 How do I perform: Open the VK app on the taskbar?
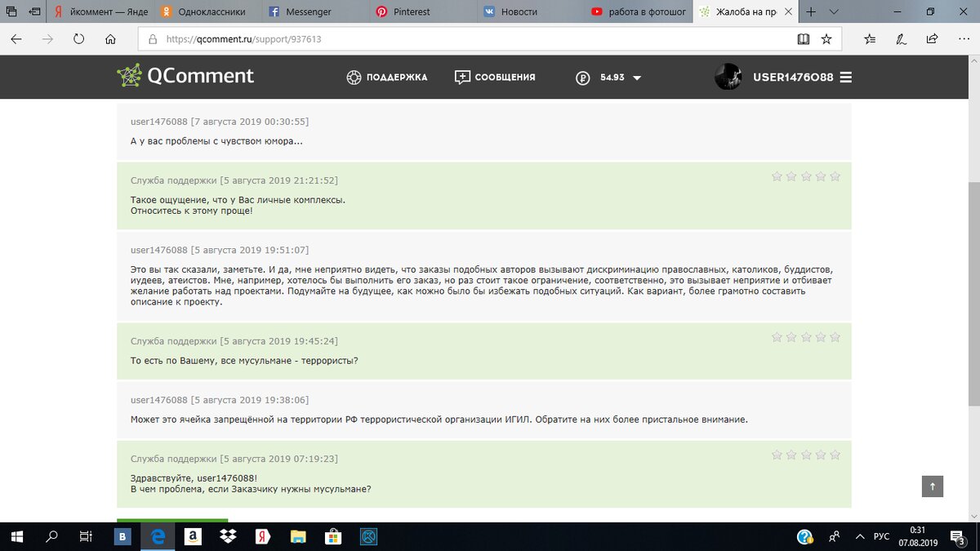coord(123,536)
